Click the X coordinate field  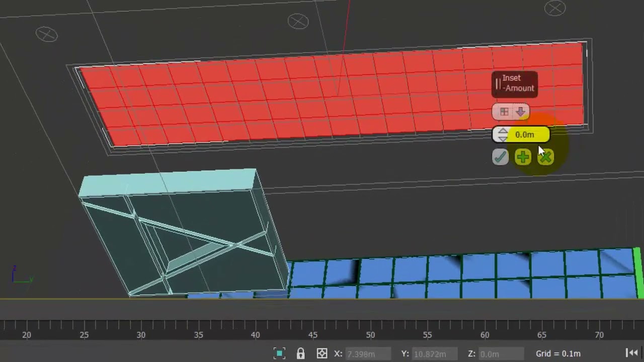click(368, 354)
